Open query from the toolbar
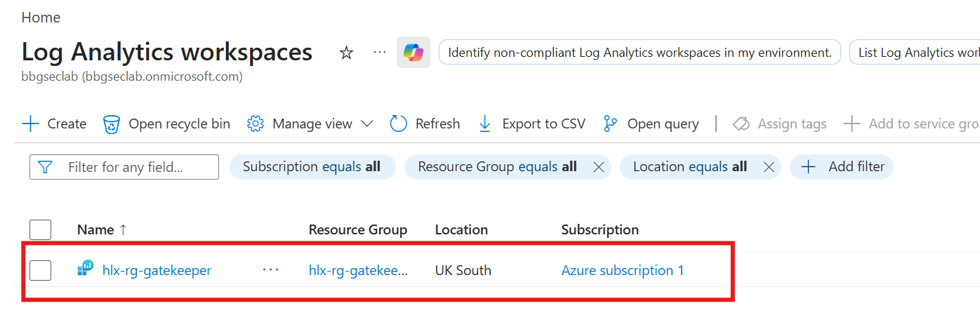Viewport: 980px width, 327px height. (x=651, y=124)
